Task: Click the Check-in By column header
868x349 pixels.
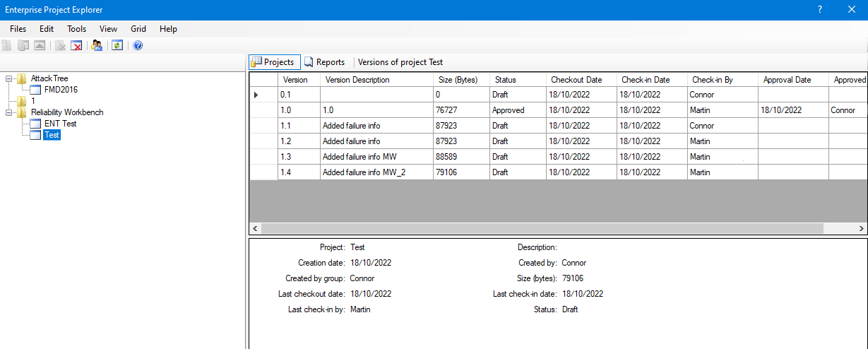Action: pyautogui.click(x=712, y=80)
